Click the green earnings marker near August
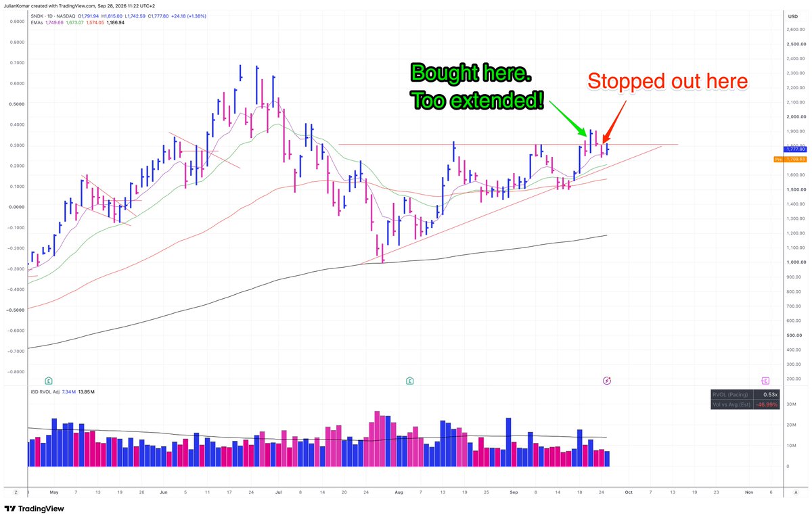Viewport: 812px width, 520px height. (409, 381)
